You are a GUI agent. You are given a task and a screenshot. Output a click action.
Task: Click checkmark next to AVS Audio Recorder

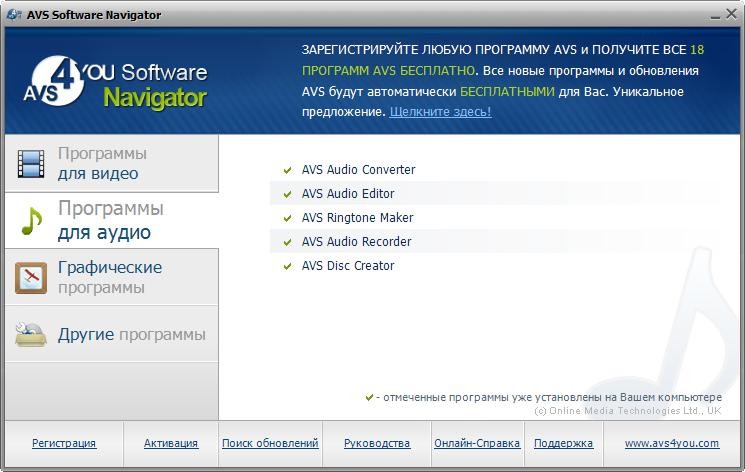287,242
